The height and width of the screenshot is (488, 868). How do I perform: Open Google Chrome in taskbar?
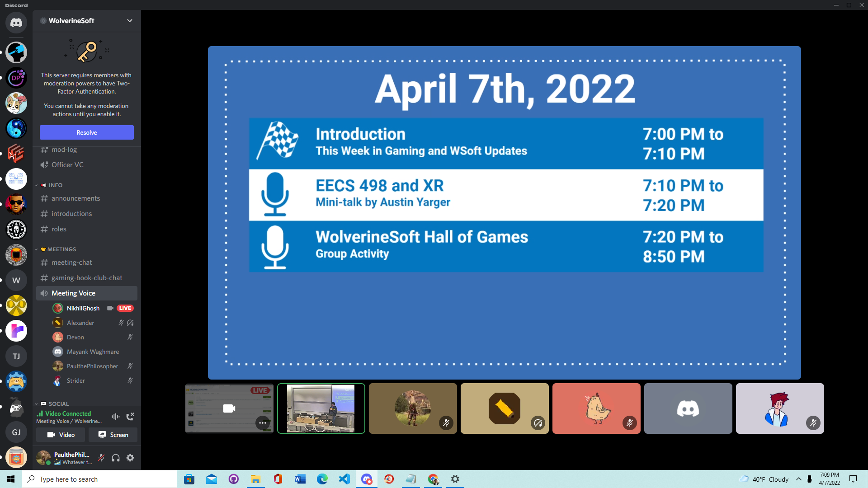point(433,479)
